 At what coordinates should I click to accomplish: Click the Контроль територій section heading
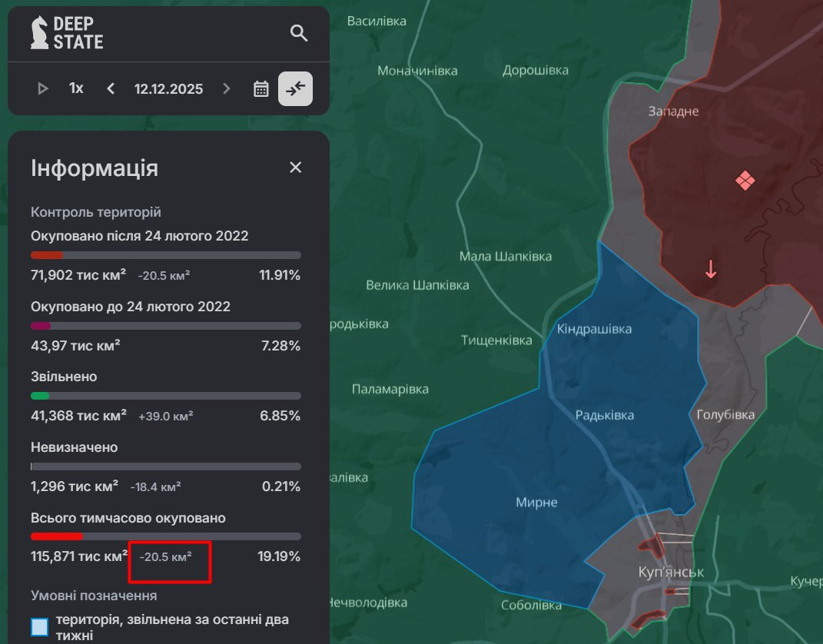[96, 212]
